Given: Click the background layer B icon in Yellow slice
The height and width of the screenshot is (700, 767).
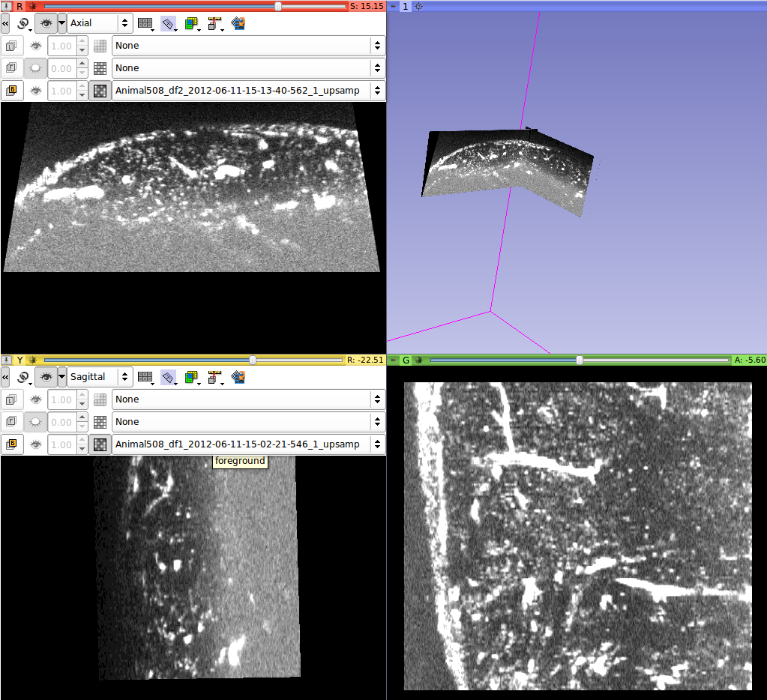Looking at the screenshot, I should point(12,444).
